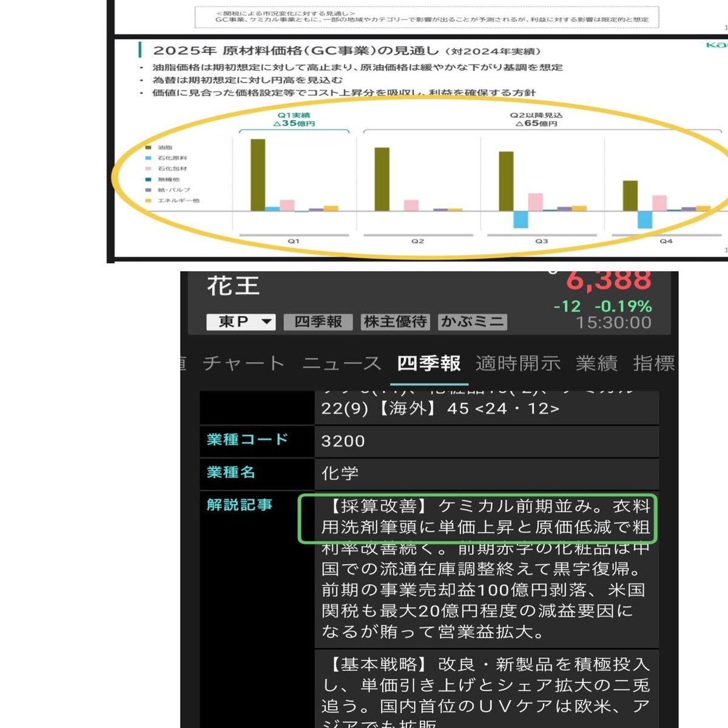Click the 紙・パルプ legend swatch
728x728 pixels.
tap(148, 190)
